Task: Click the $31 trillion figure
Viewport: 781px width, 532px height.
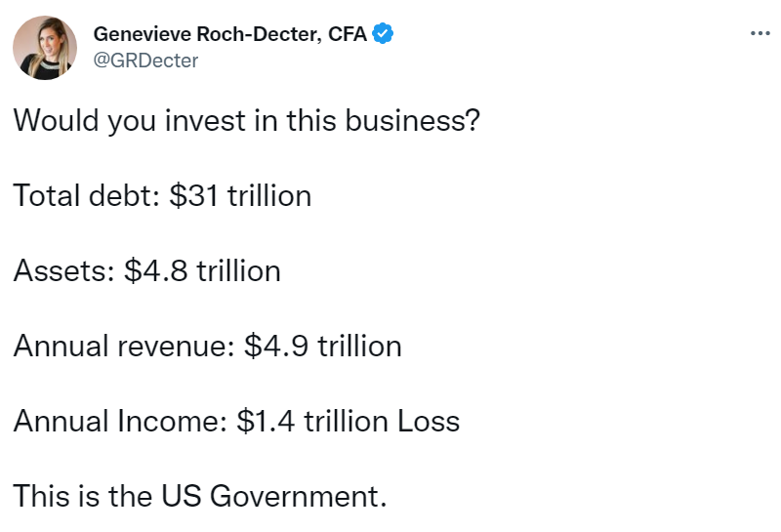Action: pos(240,196)
